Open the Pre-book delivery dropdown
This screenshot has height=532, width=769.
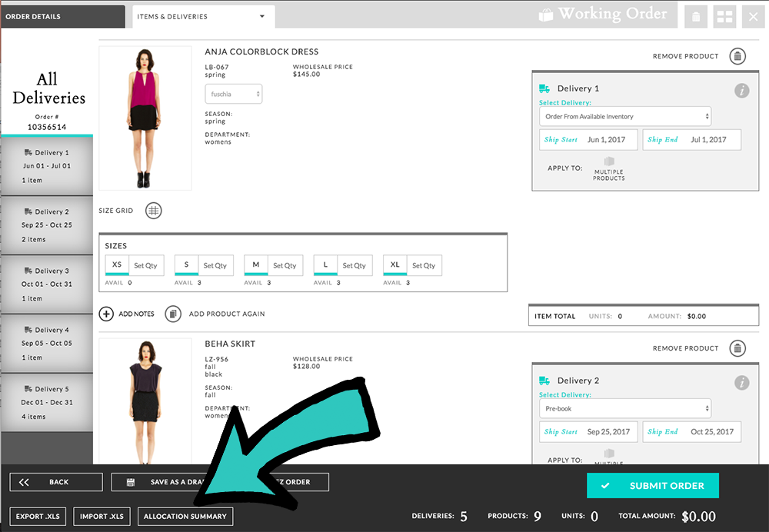pyautogui.click(x=625, y=408)
